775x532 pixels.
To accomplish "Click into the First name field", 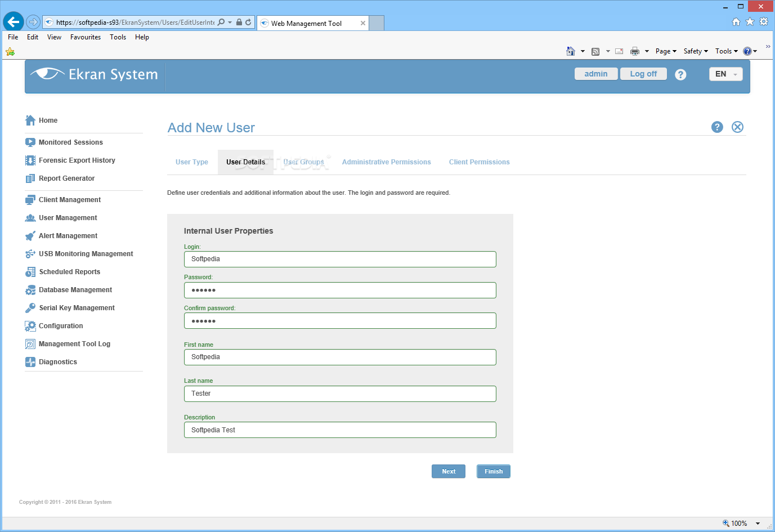I will 340,357.
